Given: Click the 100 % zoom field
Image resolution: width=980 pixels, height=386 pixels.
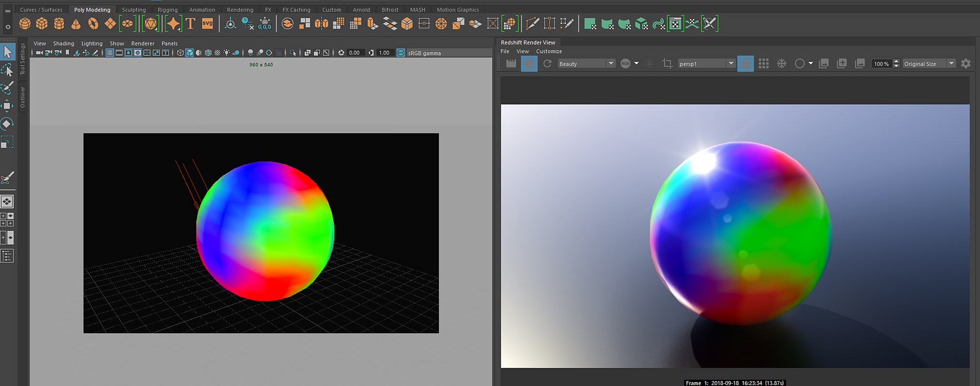Looking at the screenshot, I should click(882, 64).
